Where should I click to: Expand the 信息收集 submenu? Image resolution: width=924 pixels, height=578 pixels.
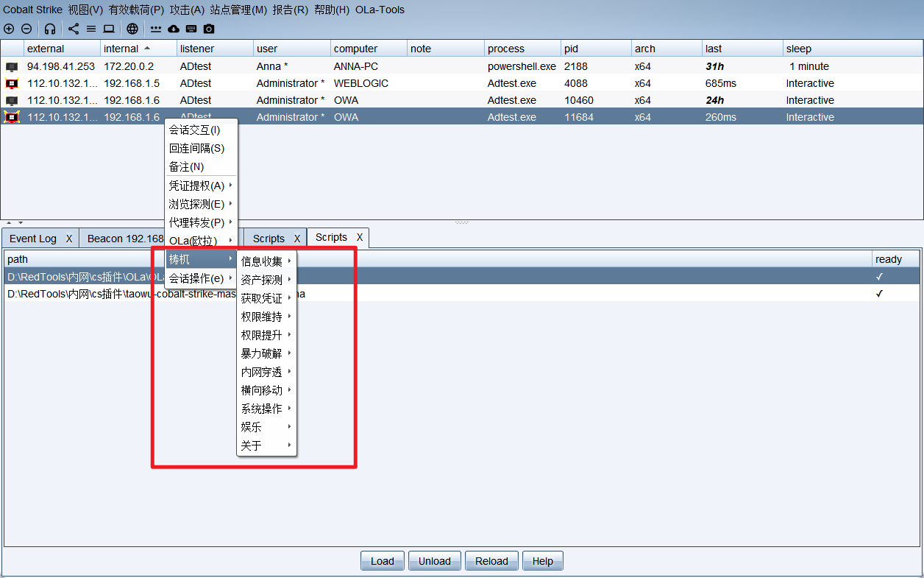point(266,261)
